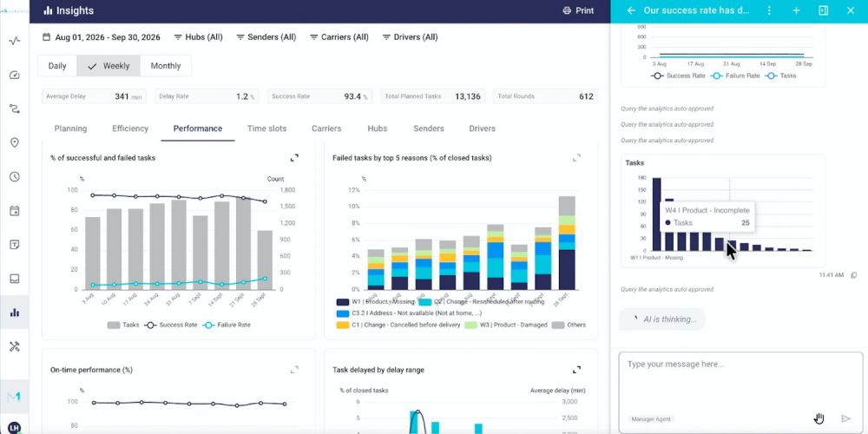Screen dimensions: 868x434
Task: Open the activity pulse sidebar icon
Action: pyautogui.click(x=15, y=41)
